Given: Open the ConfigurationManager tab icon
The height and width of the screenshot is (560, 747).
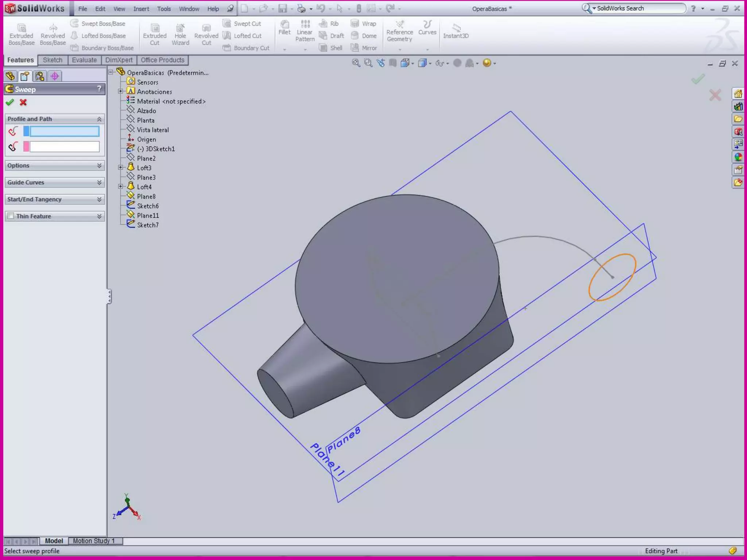Looking at the screenshot, I should point(40,76).
